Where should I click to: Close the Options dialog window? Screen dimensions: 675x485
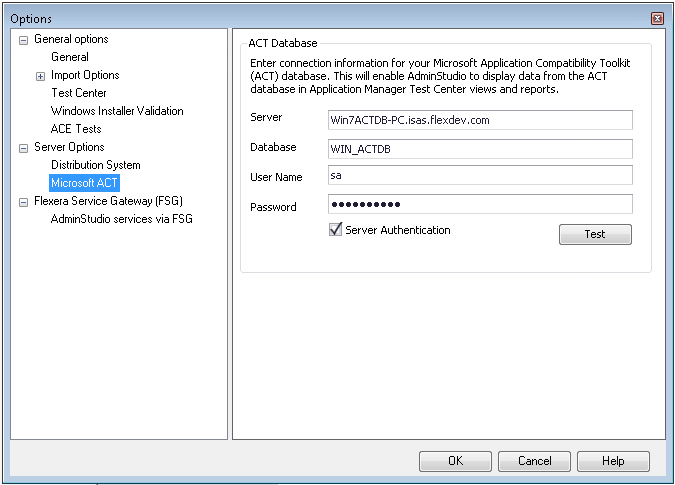tap(657, 19)
